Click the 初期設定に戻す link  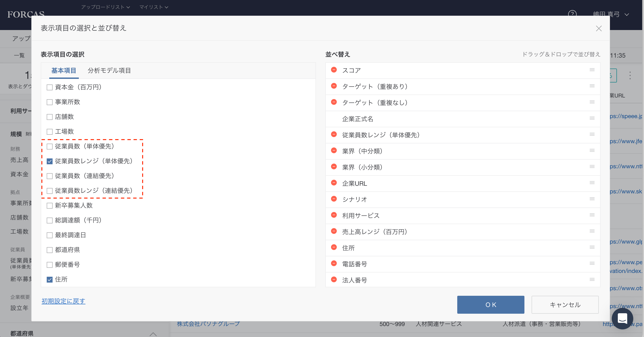(63, 301)
